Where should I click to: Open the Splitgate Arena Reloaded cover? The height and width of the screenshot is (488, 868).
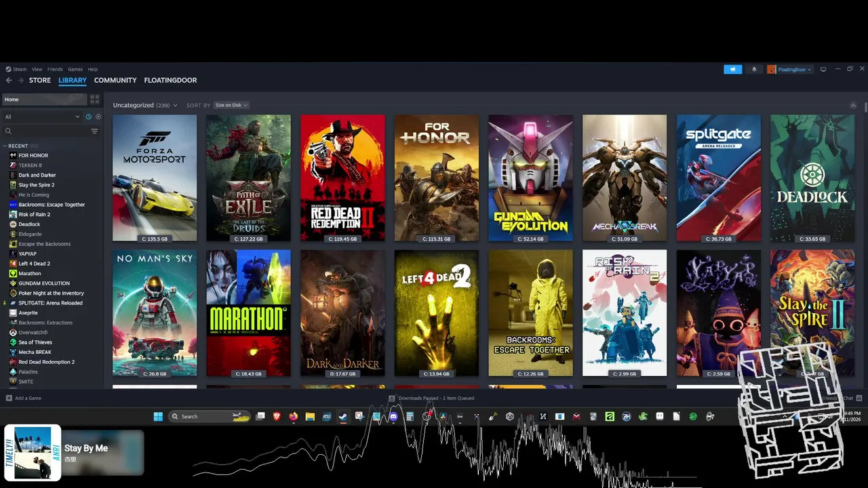[719, 178]
